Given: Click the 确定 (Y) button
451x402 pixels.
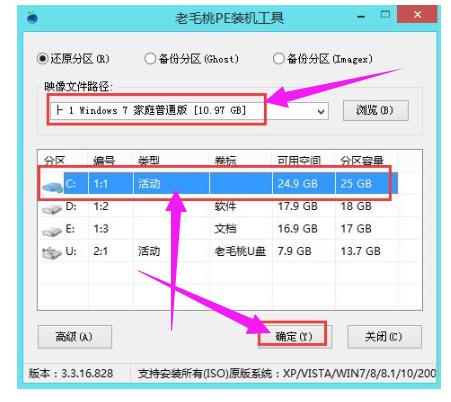Looking at the screenshot, I should [x=294, y=337].
